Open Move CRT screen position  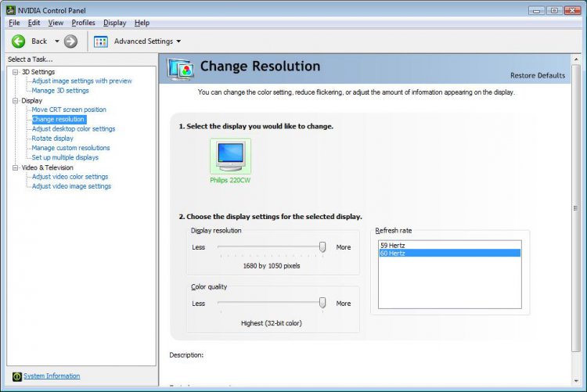point(69,110)
